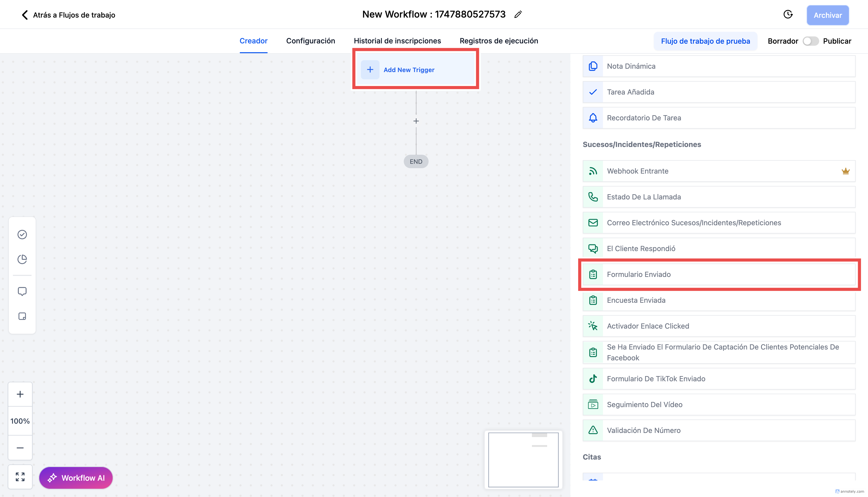The height and width of the screenshot is (497, 868).
Task: Go back to Flujos de trabajo
Action: [68, 15]
